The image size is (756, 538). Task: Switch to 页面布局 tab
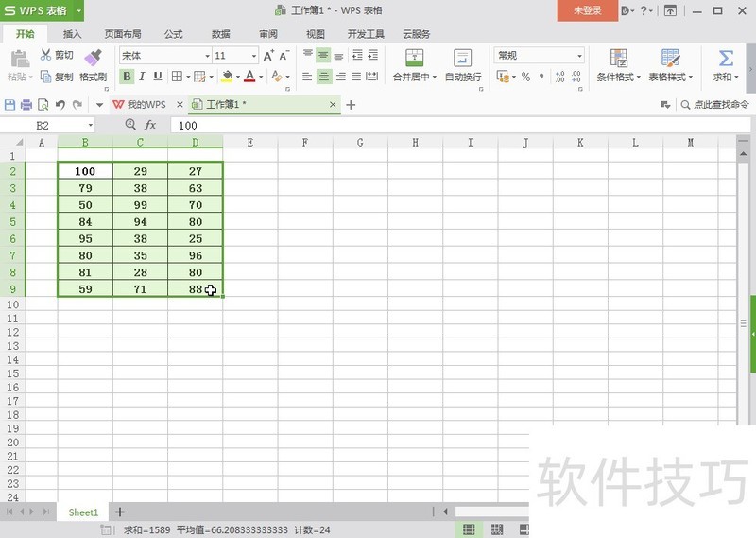point(123,34)
